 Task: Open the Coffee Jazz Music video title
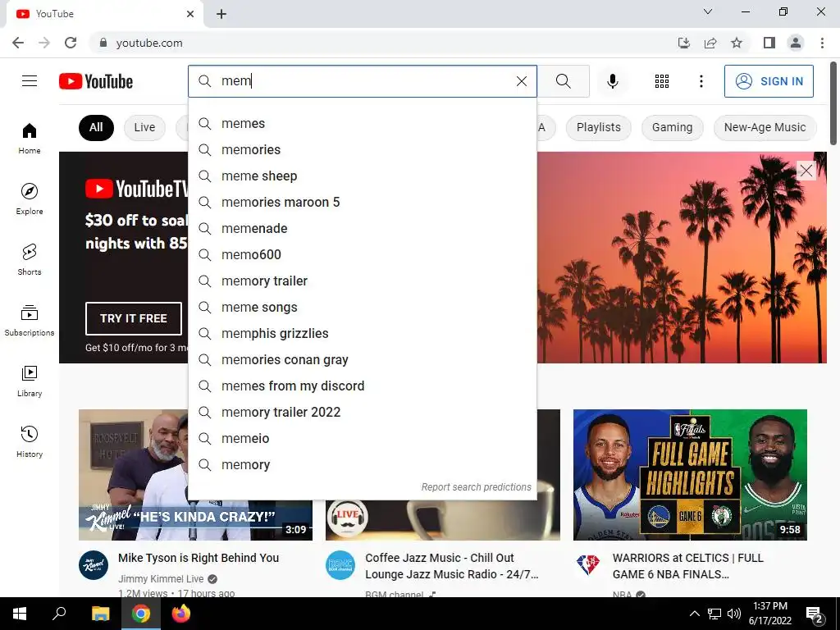452,566
